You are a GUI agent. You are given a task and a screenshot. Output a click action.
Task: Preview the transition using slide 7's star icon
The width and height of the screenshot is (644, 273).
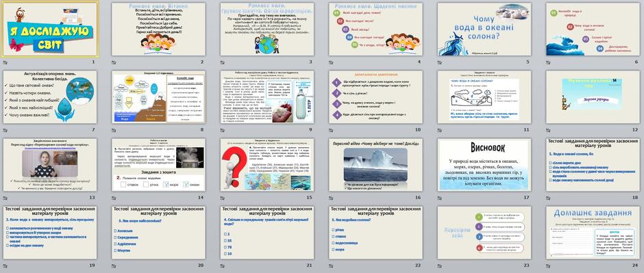[5, 130]
